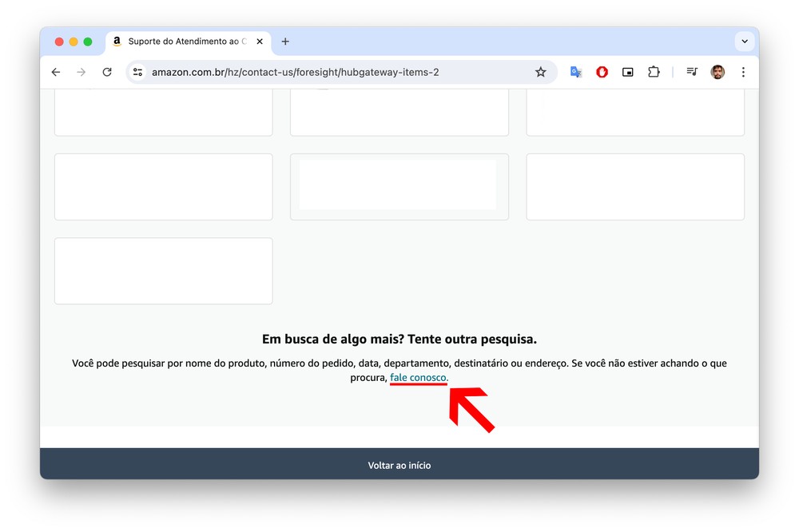Select the Suporte do Atendimento tab

coord(189,42)
